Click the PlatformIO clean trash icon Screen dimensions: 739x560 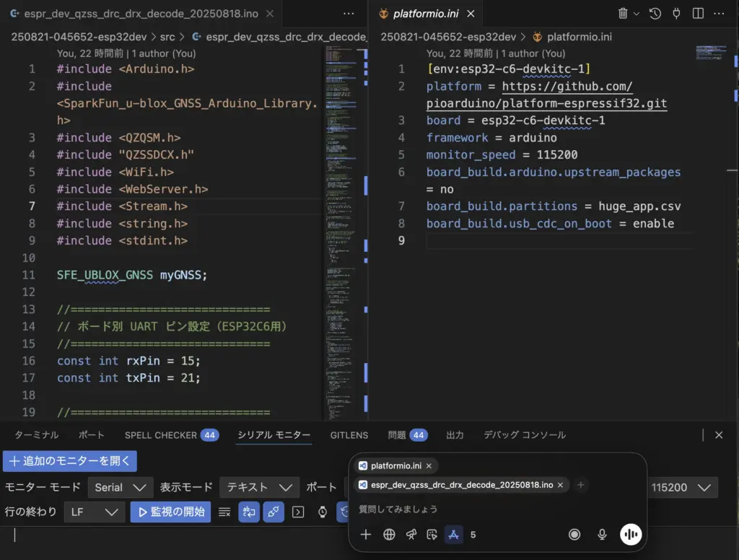(x=623, y=13)
